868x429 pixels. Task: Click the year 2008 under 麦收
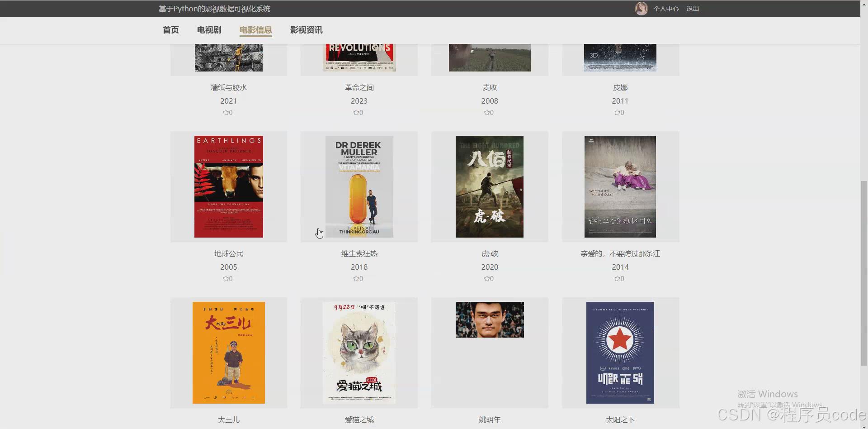[x=490, y=101]
